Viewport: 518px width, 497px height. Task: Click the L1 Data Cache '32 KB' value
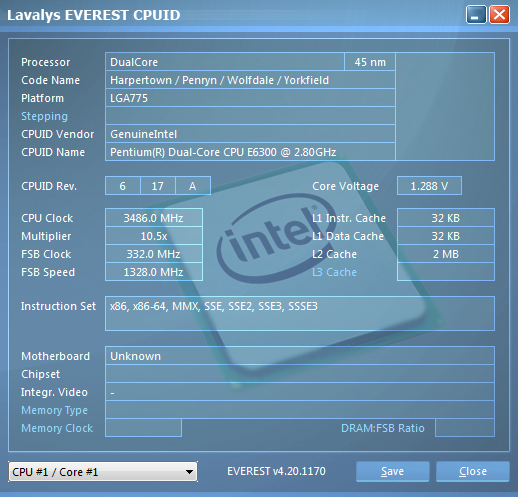coord(446,236)
